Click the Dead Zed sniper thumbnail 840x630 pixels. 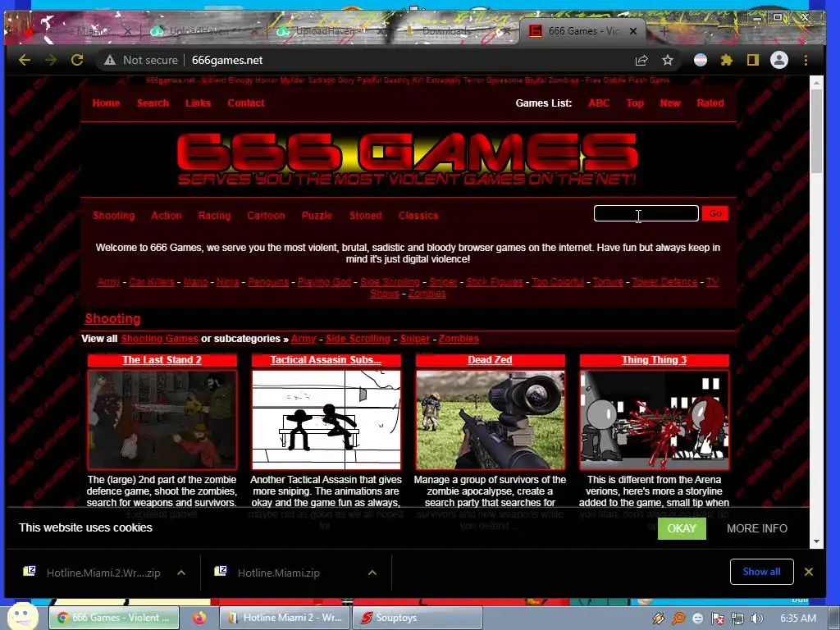coord(491,420)
